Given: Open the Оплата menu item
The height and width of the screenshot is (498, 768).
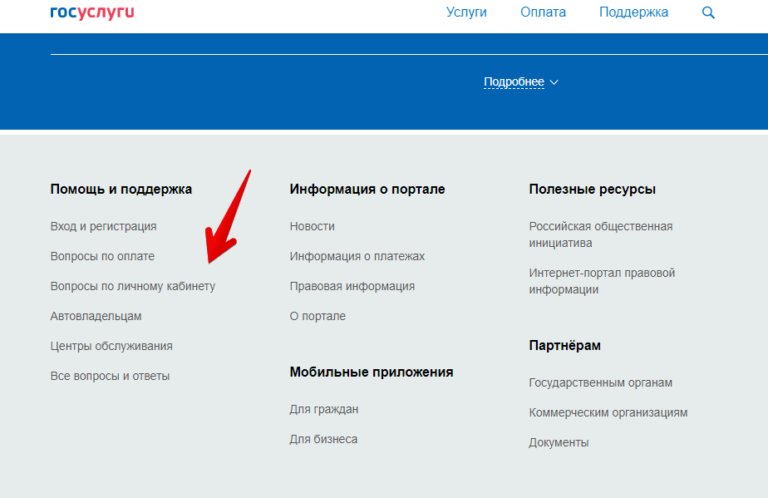Looking at the screenshot, I should pyautogui.click(x=543, y=13).
